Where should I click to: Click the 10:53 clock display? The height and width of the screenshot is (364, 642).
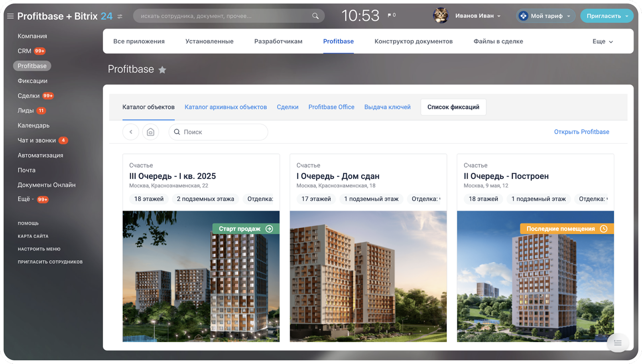[360, 16]
